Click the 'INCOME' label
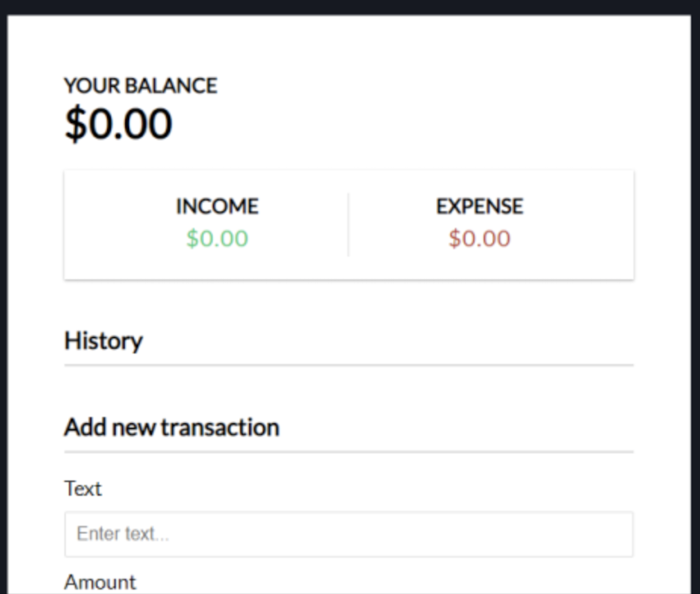This screenshot has height=594, width=700. click(x=217, y=206)
